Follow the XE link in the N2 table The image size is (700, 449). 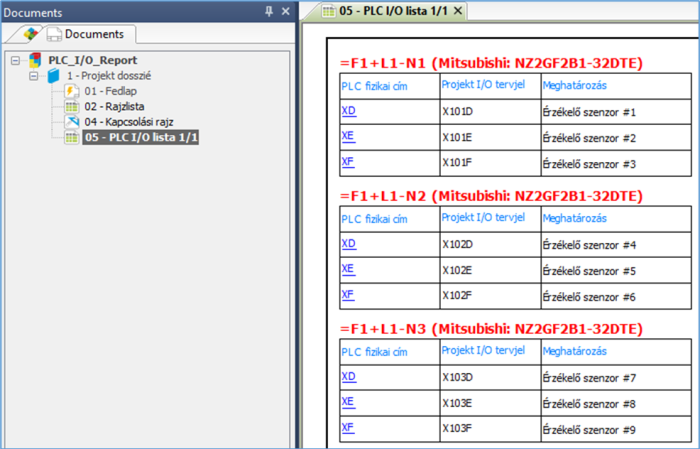click(x=348, y=269)
